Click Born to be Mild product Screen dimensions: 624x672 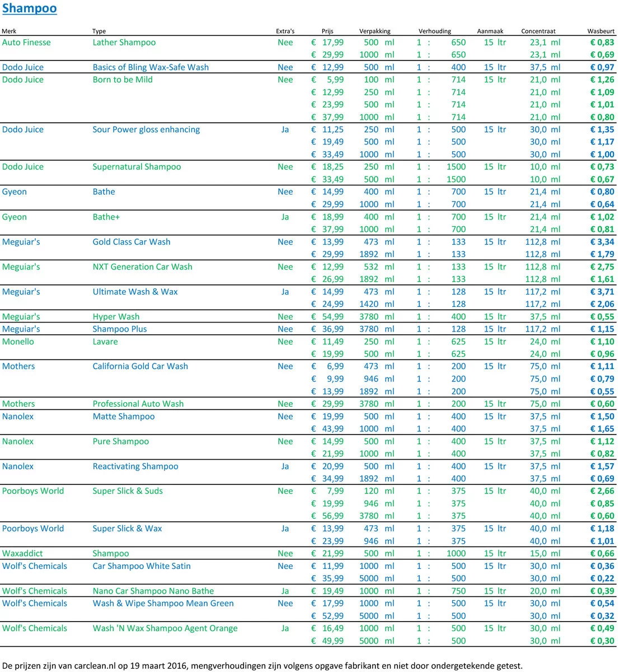(123, 80)
